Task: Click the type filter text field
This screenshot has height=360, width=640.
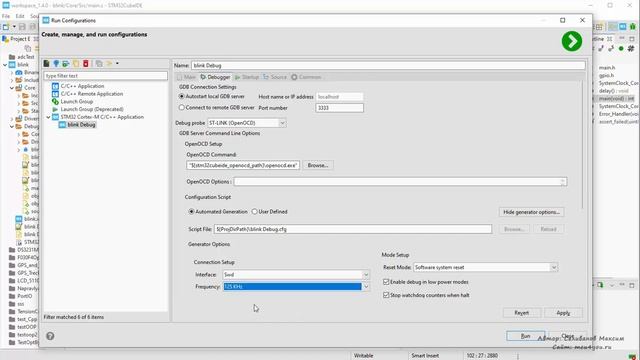Action: coord(105,76)
